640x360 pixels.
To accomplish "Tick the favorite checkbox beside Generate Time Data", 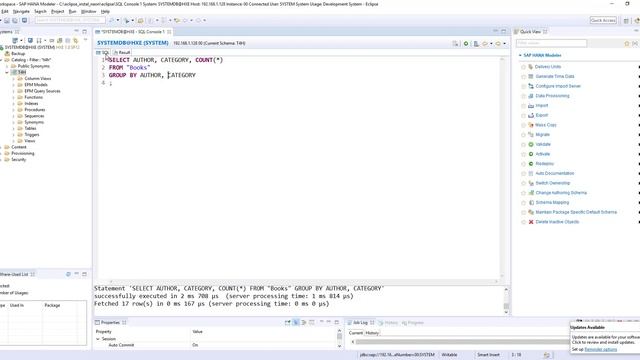I will pos(523,77).
